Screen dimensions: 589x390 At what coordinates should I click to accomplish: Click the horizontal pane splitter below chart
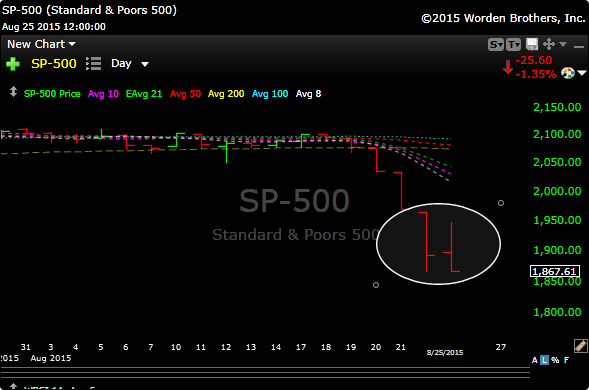tap(265, 372)
